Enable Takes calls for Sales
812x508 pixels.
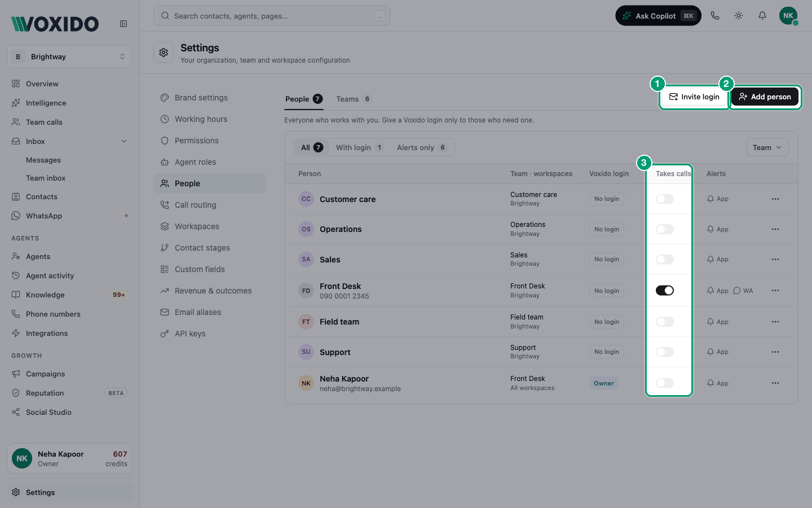[665, 260]
